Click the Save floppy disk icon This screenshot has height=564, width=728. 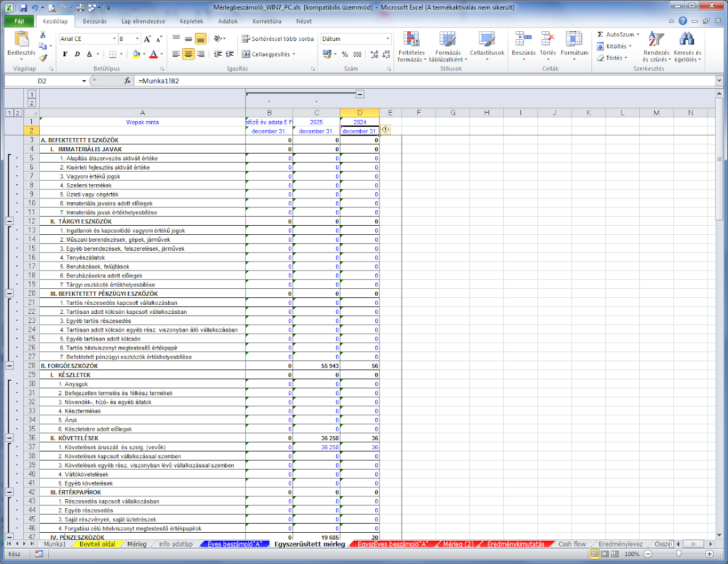point(23,8)
